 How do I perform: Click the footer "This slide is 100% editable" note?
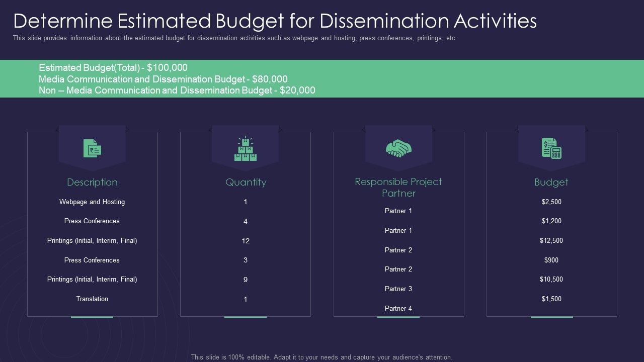[x=321, y=357]
